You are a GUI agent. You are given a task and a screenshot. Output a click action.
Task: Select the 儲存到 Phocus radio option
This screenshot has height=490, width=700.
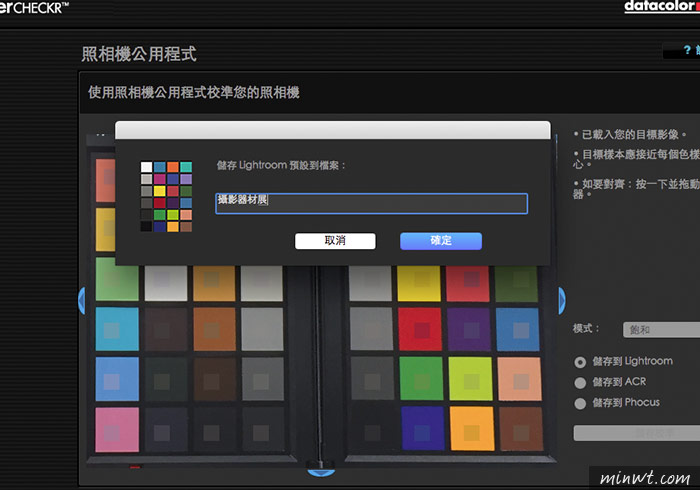coord(580,403)
